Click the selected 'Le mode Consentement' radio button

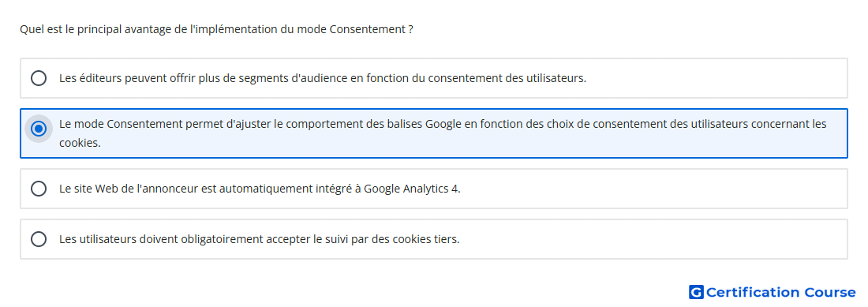tap(39, 129)
